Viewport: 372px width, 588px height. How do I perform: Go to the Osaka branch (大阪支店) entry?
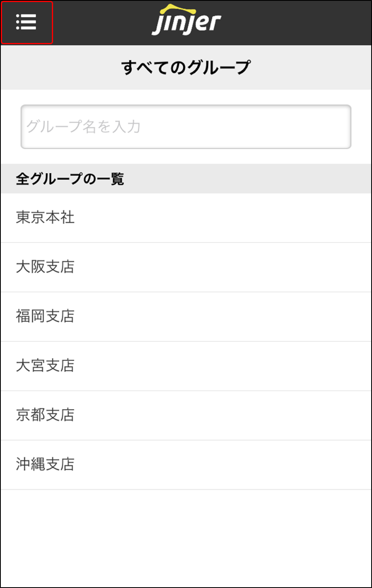pos(186,267)
